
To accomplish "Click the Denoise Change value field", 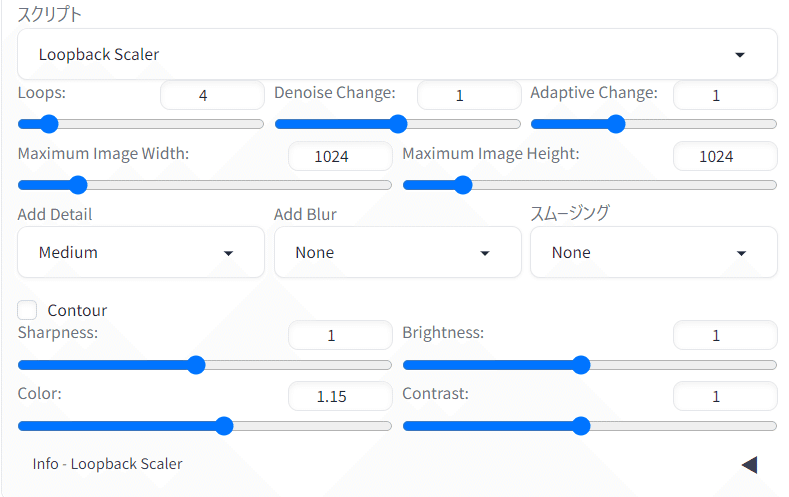I will coord(468,96).
